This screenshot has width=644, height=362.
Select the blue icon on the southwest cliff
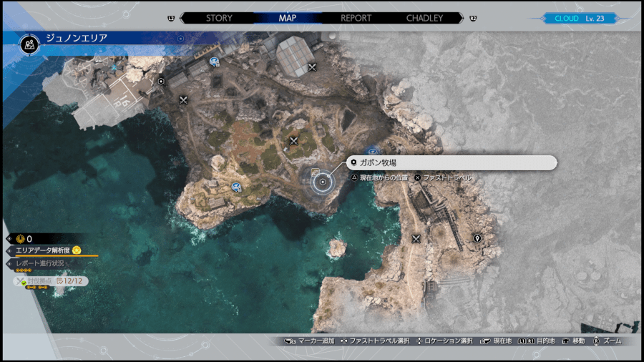click(x=235, y=187)
